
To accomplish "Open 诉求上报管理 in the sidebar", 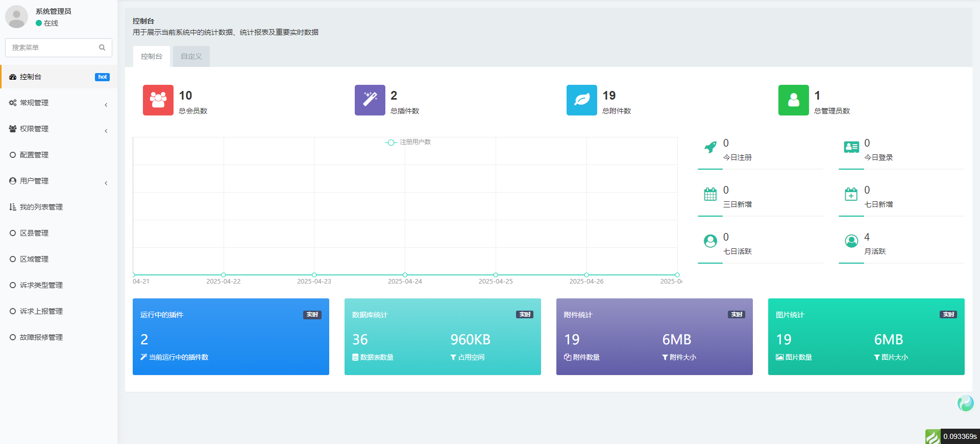I will tap(41, 311).
